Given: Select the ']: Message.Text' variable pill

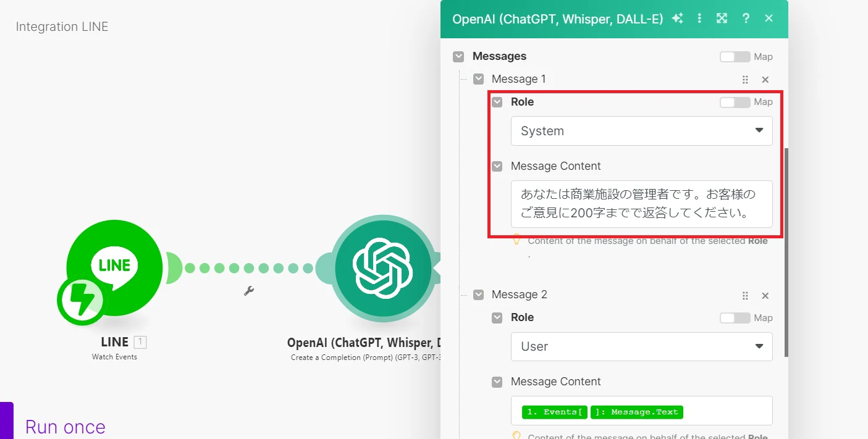Looking at the screenshot, I should point(636,412).
